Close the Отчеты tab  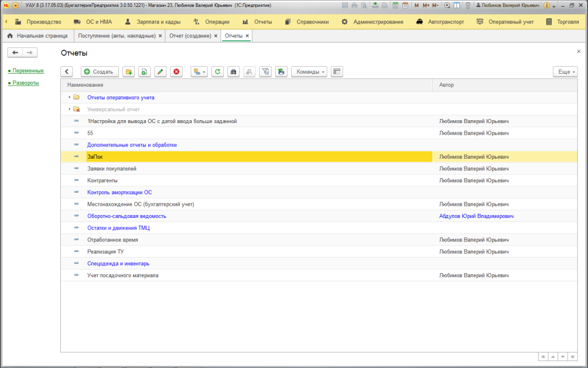pyautogui.click(x=247, y=36)
